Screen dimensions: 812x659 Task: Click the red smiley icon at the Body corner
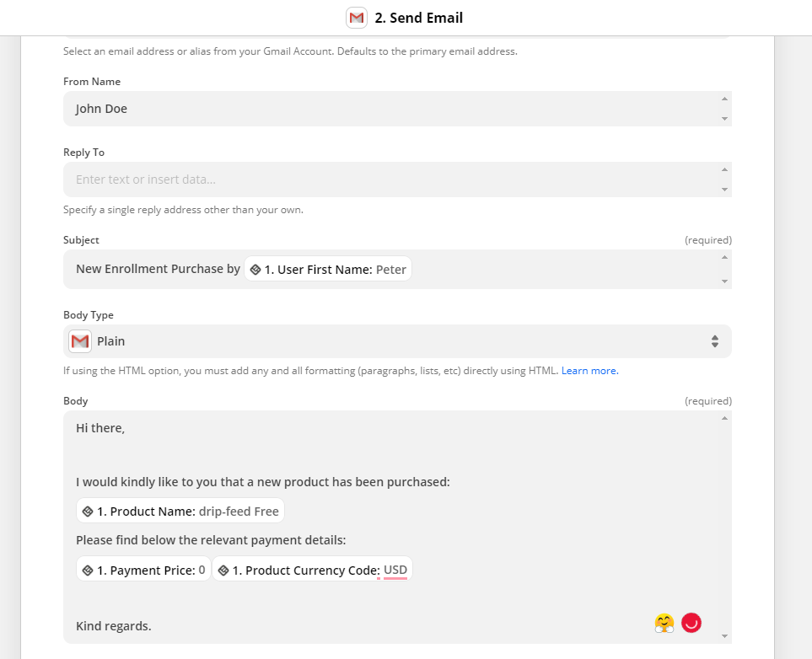point(691,623)
